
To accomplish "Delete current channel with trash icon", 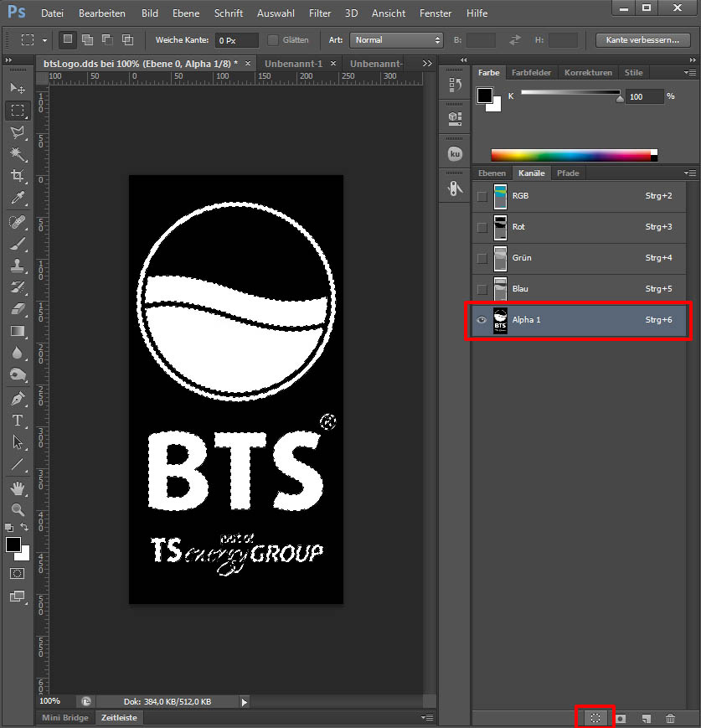I will (x=670, y=718).
